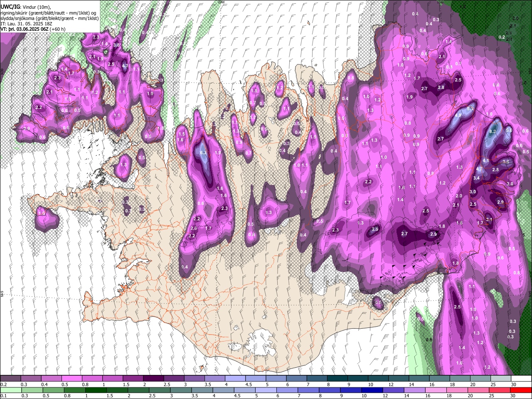This screenshot has width=532, height=399.
Task: Click the 'slydda/snjókoma (grátt/bleikt/grænt' header line
Action: click(x=49, y=18)
